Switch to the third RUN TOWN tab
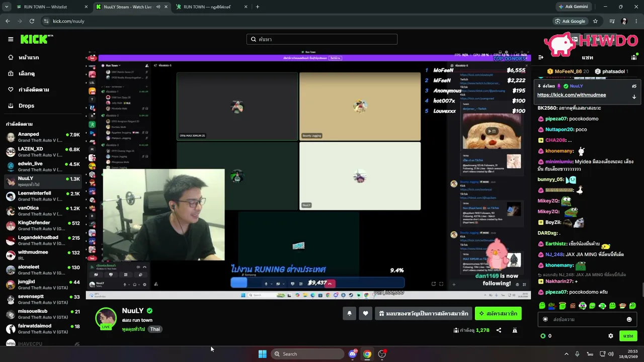This screenshot has width=644, height=362. coord(212,7)
